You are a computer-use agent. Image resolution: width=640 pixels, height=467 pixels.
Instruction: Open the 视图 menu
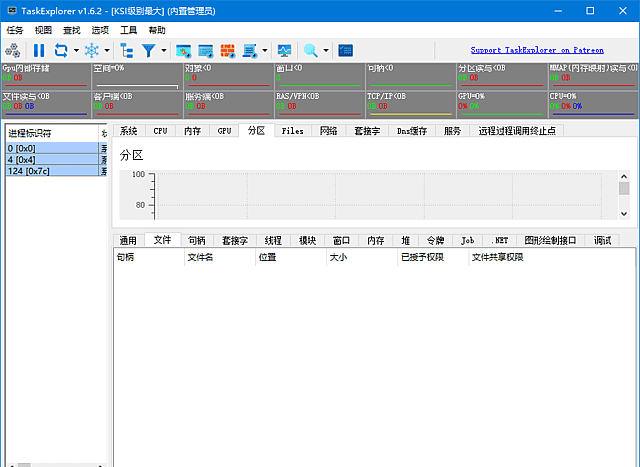[43, 30]
